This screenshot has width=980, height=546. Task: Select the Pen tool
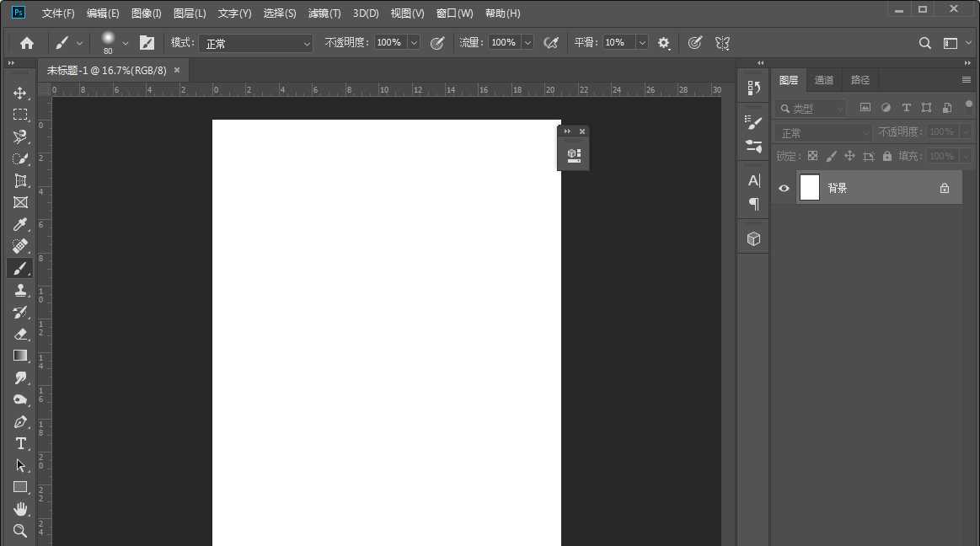(20, 421)
